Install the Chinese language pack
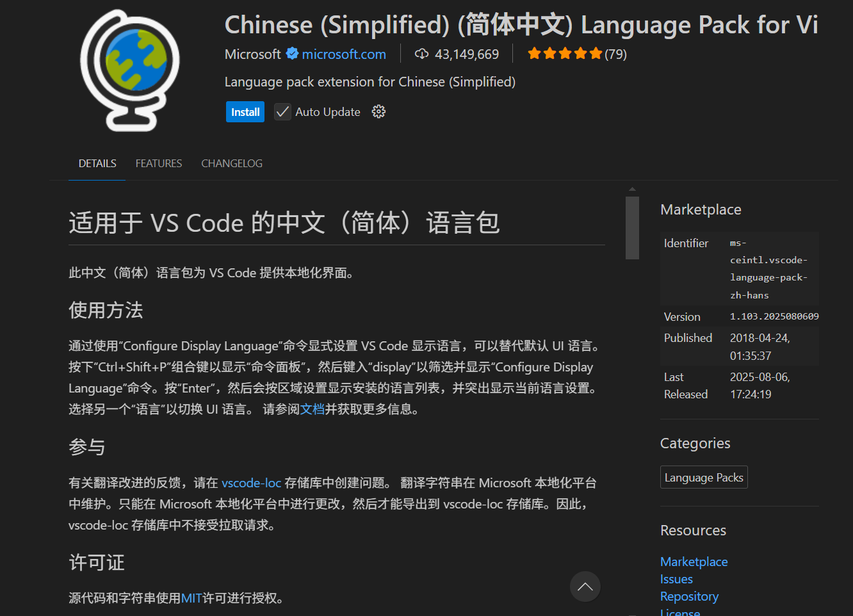 point(245,112)
